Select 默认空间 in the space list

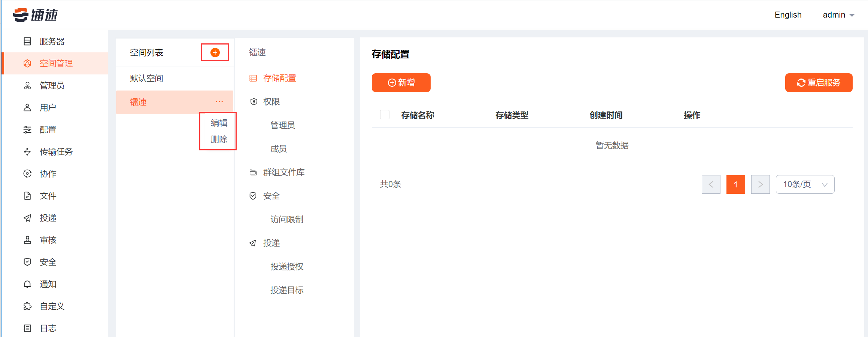coord(146,79)
